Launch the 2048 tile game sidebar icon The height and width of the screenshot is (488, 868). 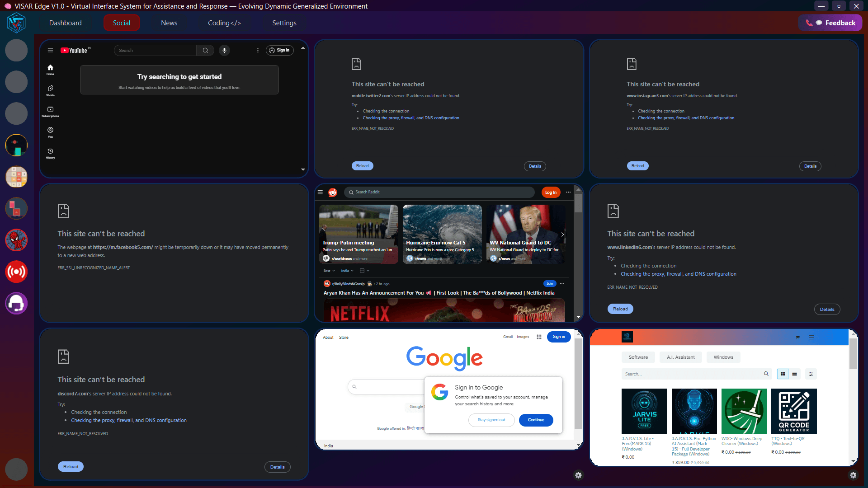pos(16,177)
